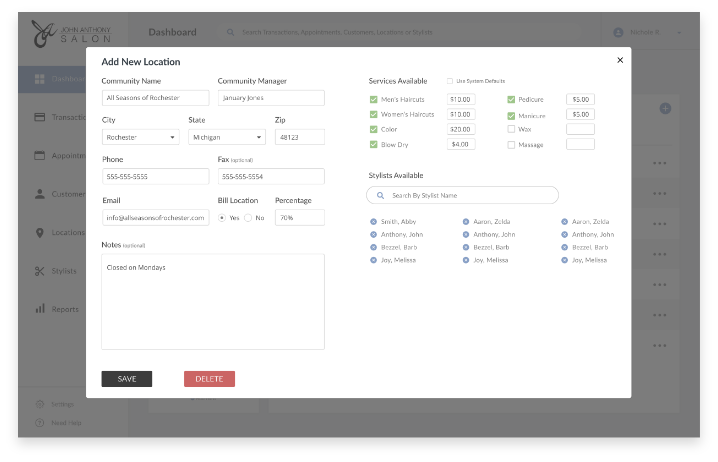Click the search magnifier icon in stylist search
Viewport: 718px width, 462px height.
point(381,196)
